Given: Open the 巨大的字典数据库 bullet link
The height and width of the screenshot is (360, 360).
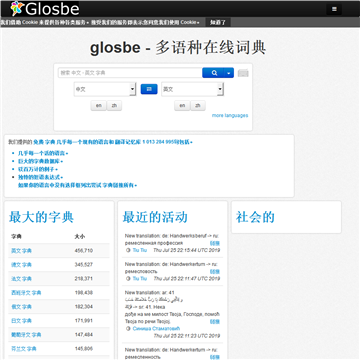Looking at the screenshot, I should (x=39, y=161).
